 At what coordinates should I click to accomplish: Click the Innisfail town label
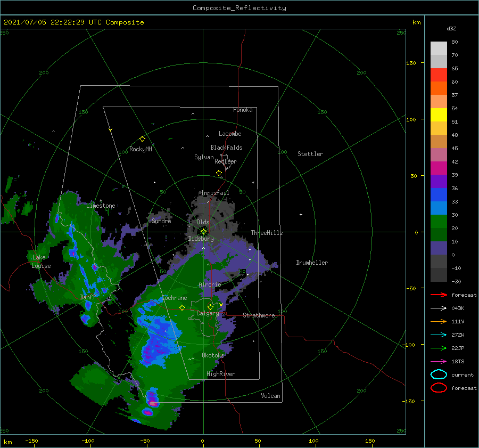[x=215, y=193]
